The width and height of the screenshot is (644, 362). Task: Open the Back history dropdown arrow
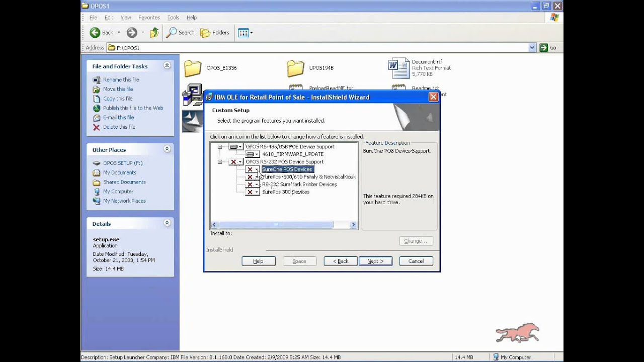point(119,33)
